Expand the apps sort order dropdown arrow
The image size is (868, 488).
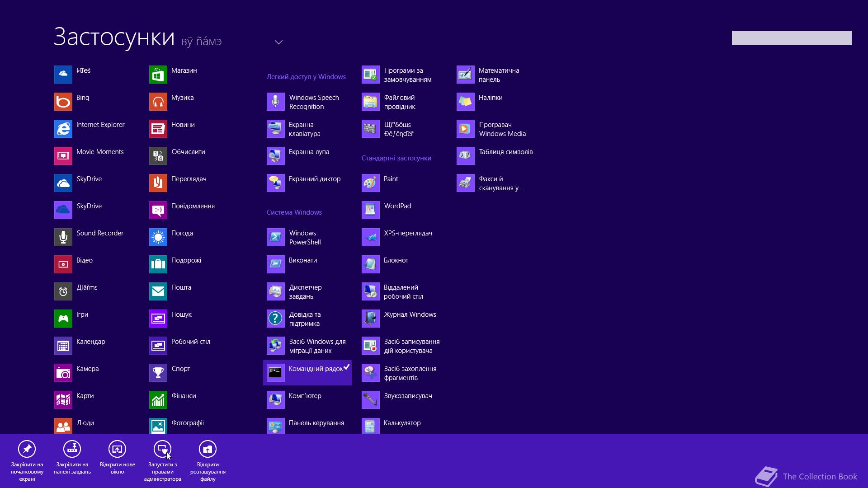pyautogui.click(x=278, y=42)
